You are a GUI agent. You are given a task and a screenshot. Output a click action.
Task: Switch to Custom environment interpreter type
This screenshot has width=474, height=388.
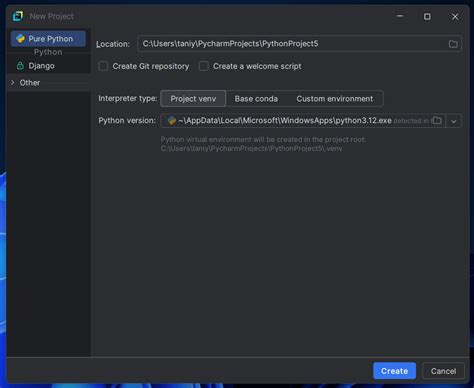click(335, 99)
